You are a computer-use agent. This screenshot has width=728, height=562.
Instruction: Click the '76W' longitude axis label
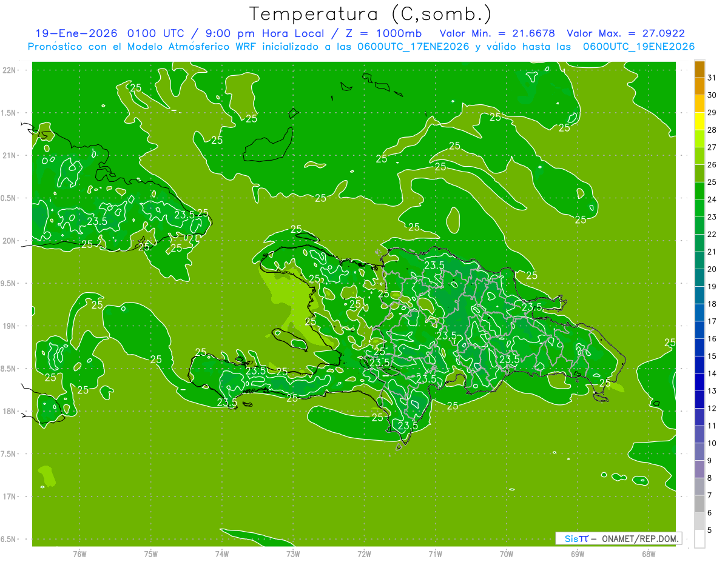[79, 554]
